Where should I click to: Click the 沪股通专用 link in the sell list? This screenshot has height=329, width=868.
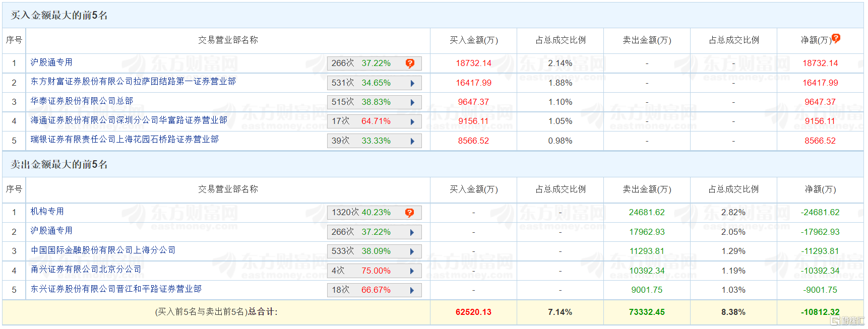(51, 230)
